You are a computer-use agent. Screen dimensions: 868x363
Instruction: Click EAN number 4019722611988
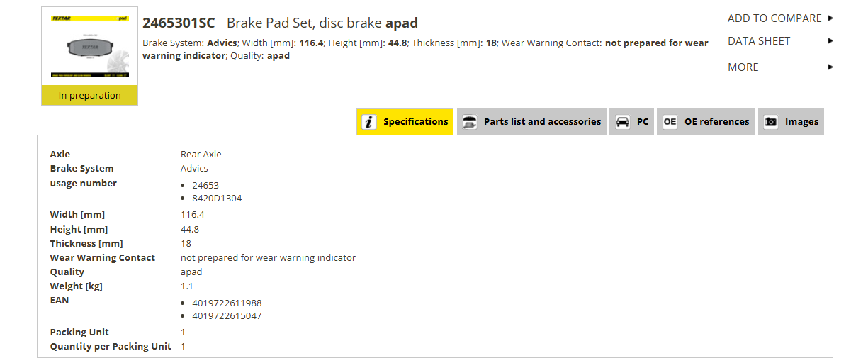[x=227, y=303]
